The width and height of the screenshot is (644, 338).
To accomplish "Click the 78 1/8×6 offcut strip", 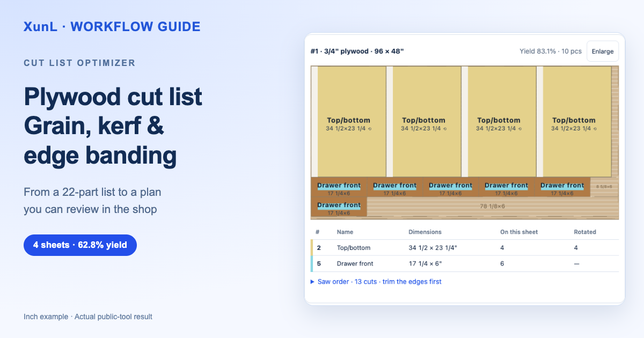I will tap(492, 207).
